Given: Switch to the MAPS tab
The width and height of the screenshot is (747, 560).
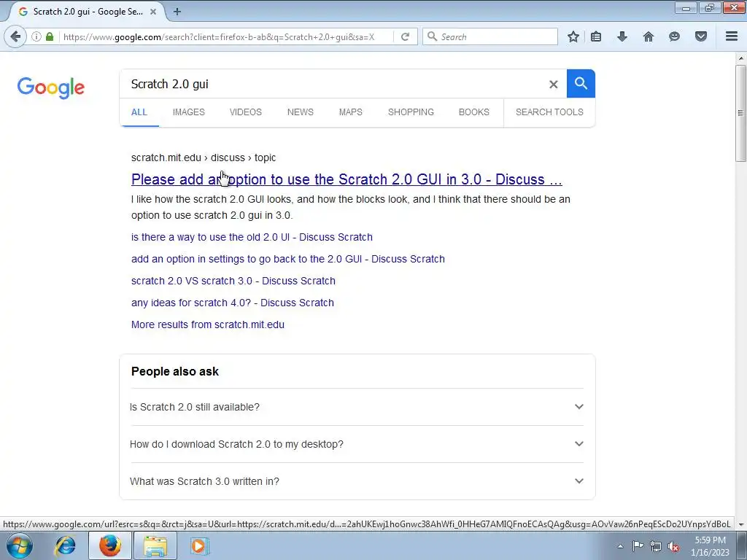Looking at the screenshot, I should pyautogui.click(x=351, y=112).
